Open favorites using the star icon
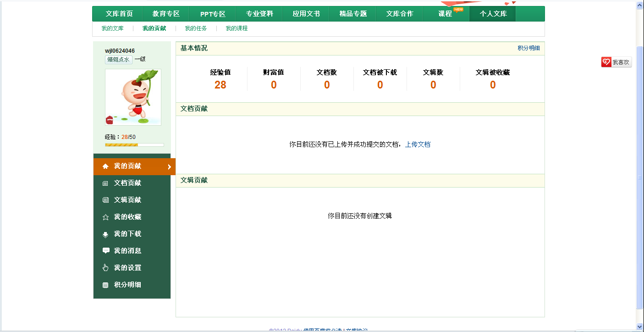The width and height of the screenshot is (644, 332). pyautogui.click(x=106, y=217)
